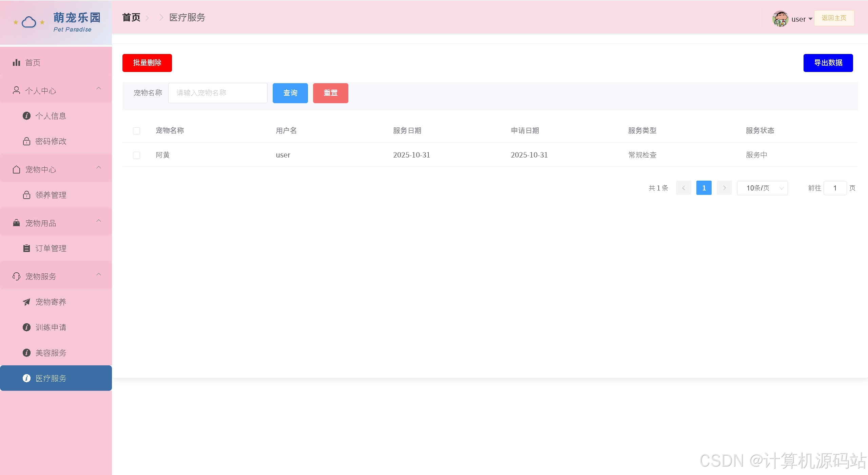Click the 重置 reset button
The width and height of the screenshot is (868, 475).
pyautogui.click(x=330, y=93)
